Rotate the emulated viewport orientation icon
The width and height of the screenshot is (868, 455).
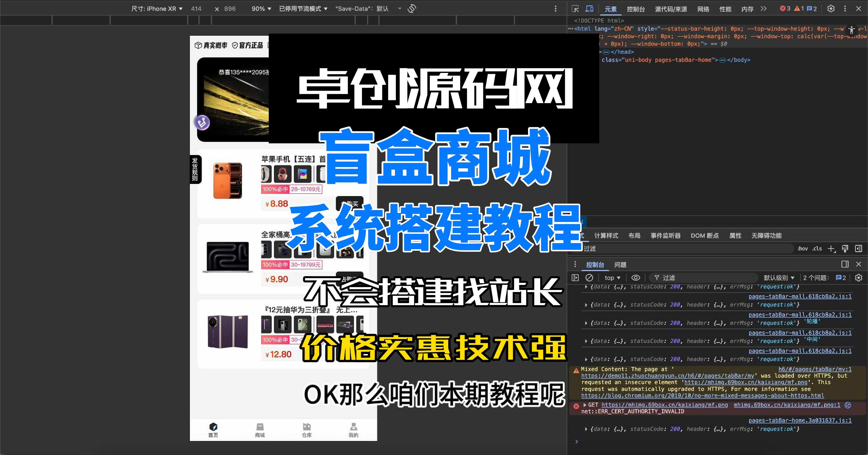click(x=412, y=8)
